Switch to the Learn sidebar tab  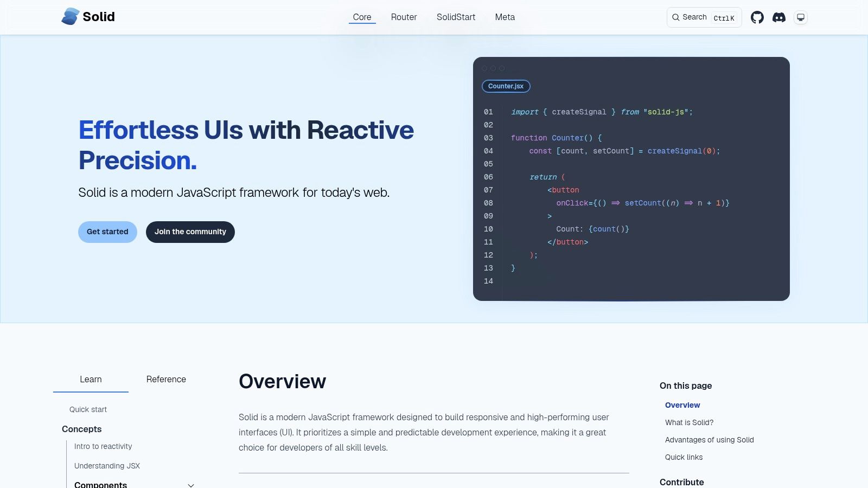[91, 379]
